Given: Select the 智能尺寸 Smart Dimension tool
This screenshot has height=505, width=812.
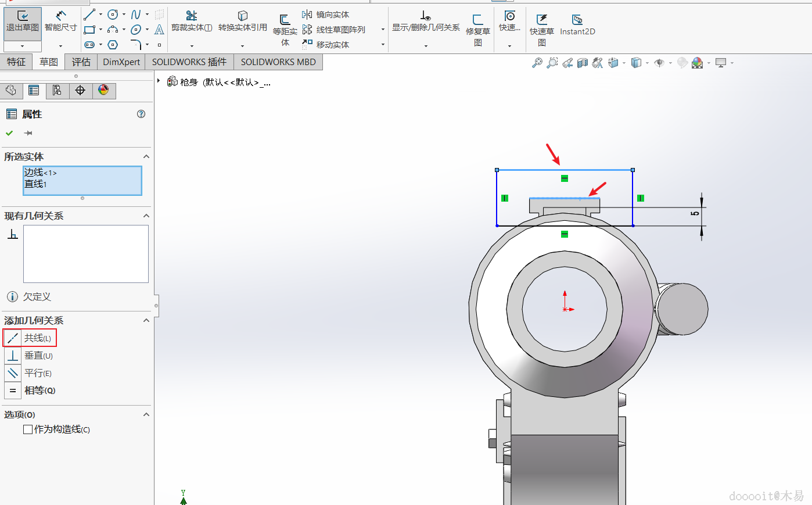Looking at the screenshot, I should (x=60, y=22).
